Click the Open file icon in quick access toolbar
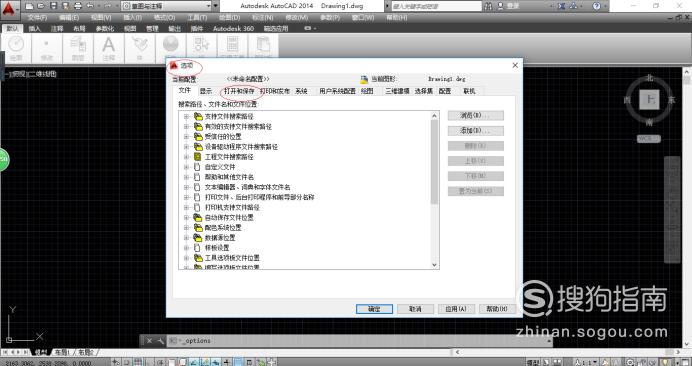 click(x=41, y=6)
